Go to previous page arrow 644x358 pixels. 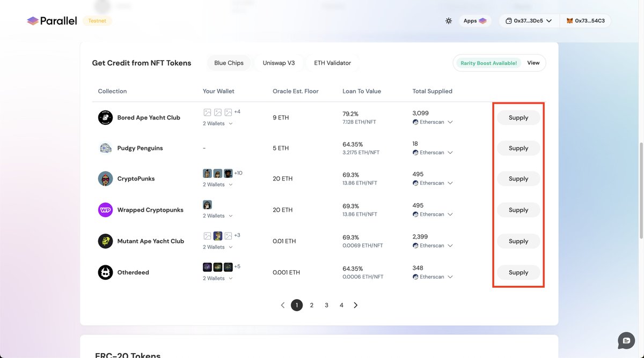point(283,305)
